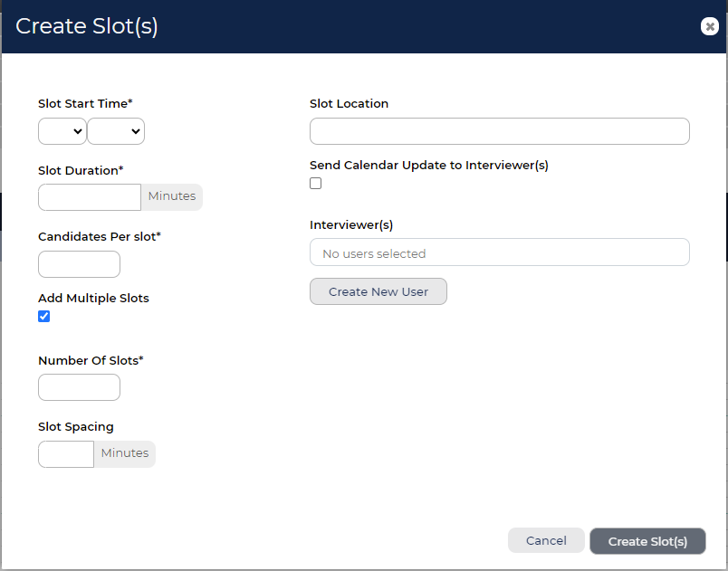Click the Send Calendar Update label text
Screen dimensions: 728x571
click(429, 166)
